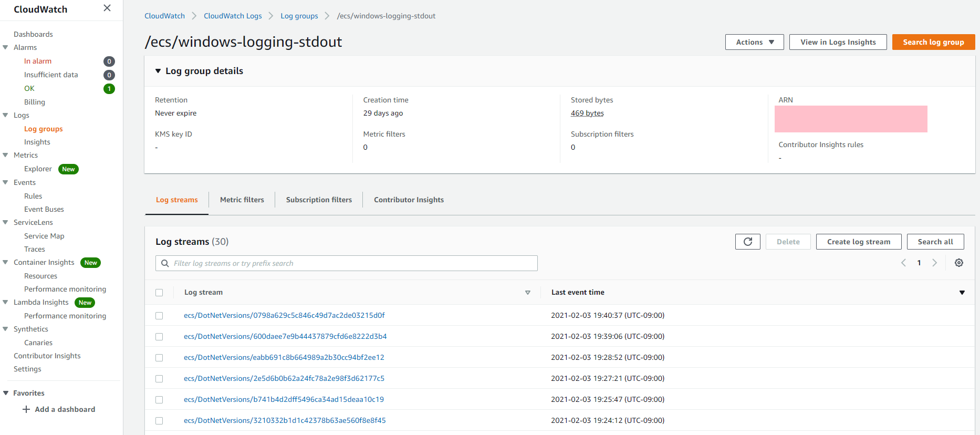This screenshot has height=435, width=980.
Task: Collapse the Synthetics sidebar section
Action: 5,329
